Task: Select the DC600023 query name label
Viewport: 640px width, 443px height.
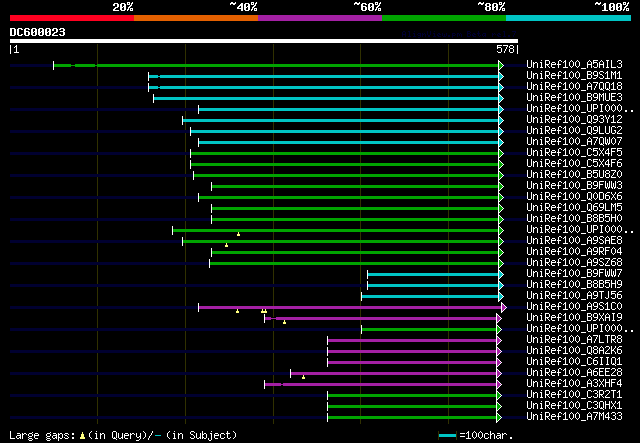Action: [x=38, y=32]
